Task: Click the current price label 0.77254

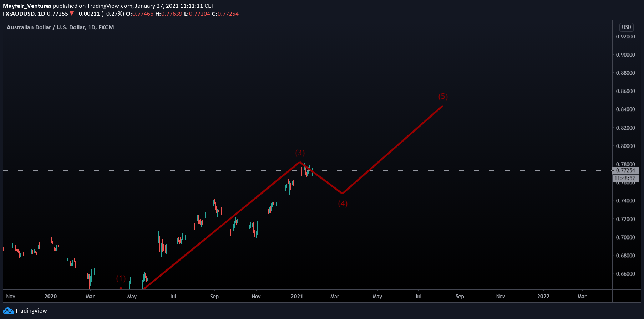Action: point(626,170)
